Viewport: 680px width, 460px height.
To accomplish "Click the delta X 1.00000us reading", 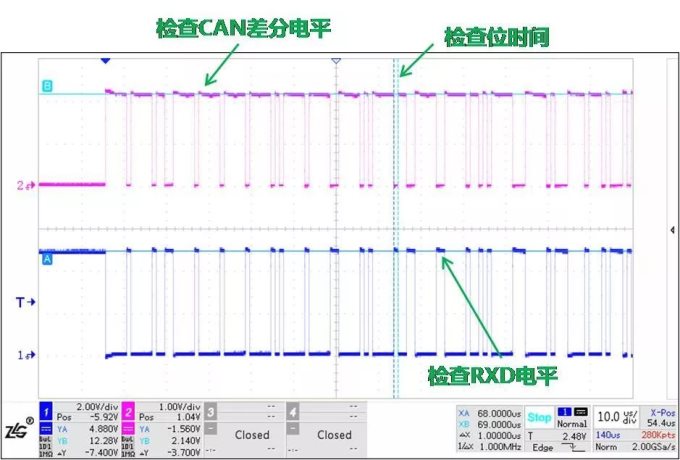I will coord(499,436).
